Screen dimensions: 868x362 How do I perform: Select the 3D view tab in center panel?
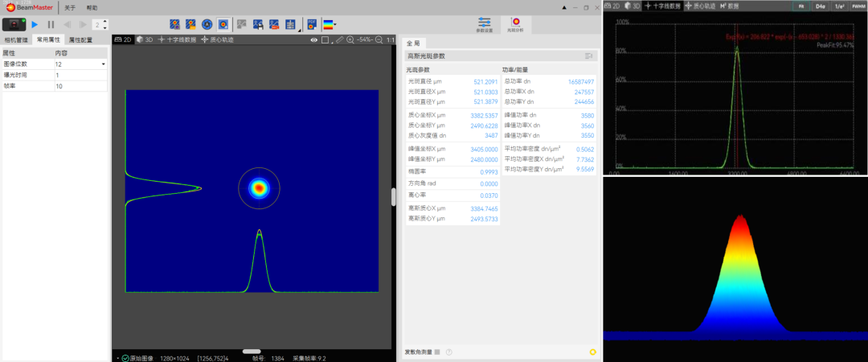[145, 40]
